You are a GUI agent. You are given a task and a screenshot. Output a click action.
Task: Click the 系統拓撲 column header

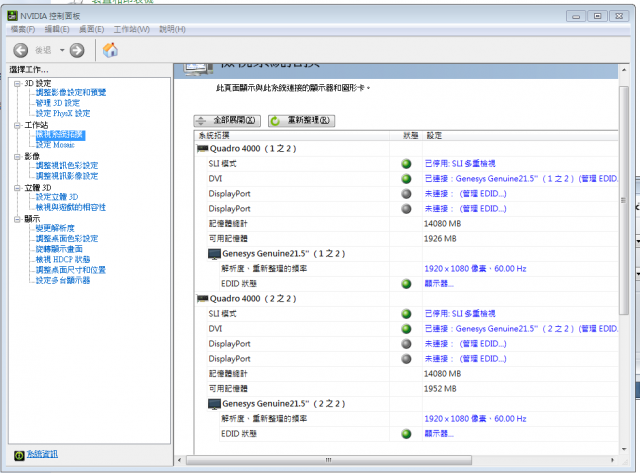[292, 136]
